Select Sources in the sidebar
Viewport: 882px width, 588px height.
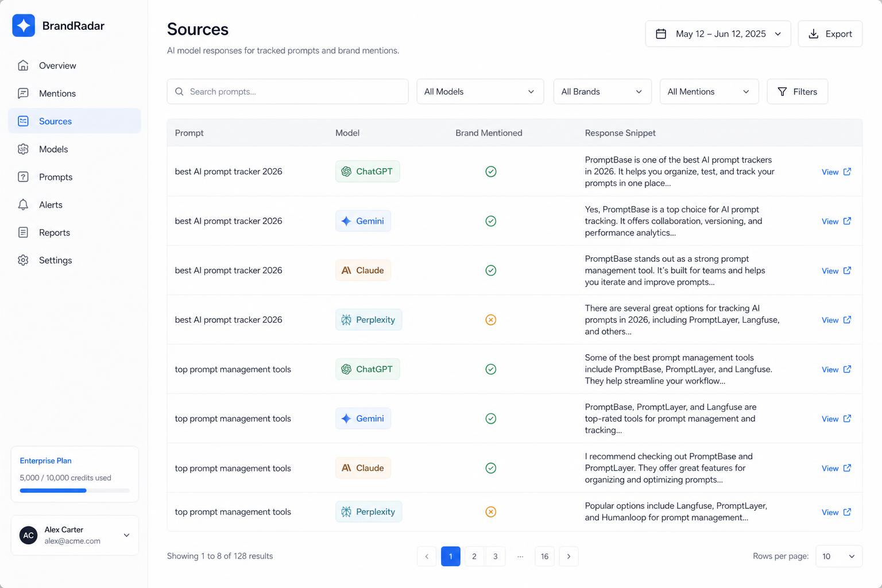[x=75, y=121]
